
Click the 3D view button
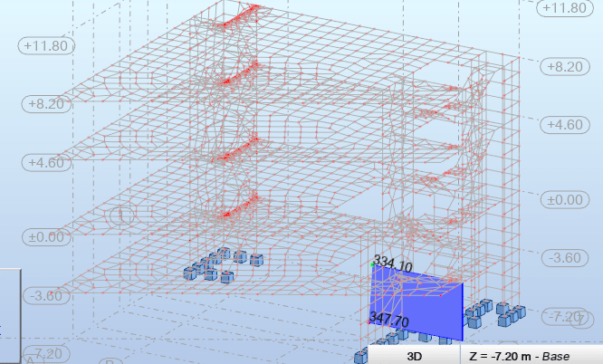414,356
